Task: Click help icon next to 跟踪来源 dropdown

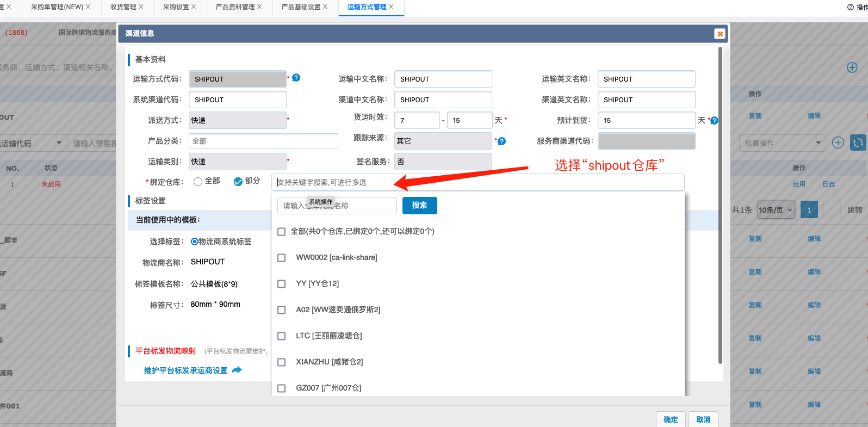Action: (x=502, y=141)
